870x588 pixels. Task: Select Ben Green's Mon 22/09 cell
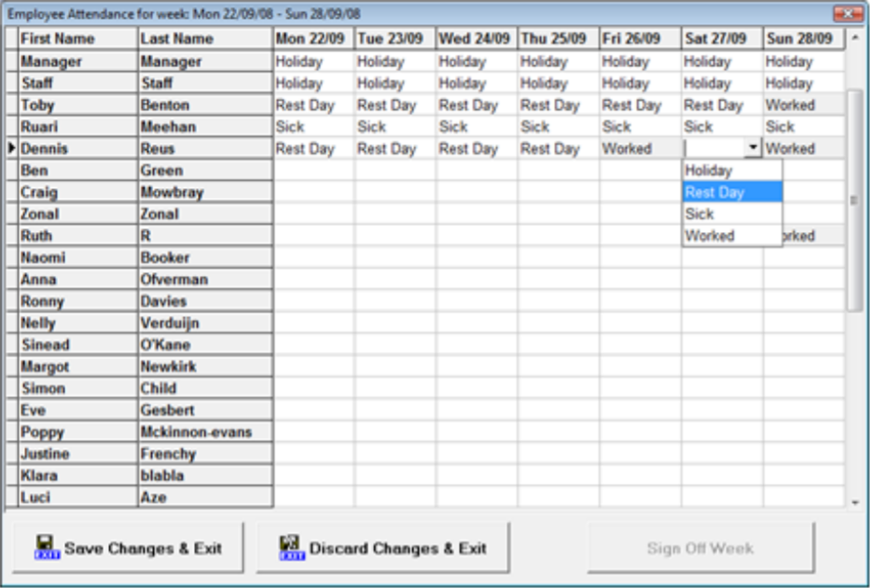313,171
